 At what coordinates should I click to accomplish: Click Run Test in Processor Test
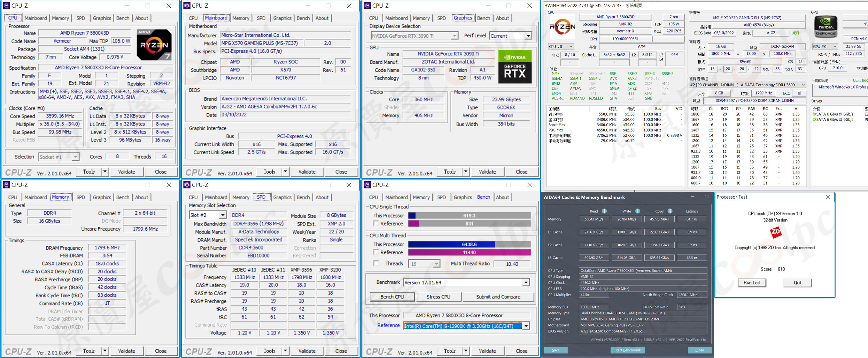tap(752, 283)
